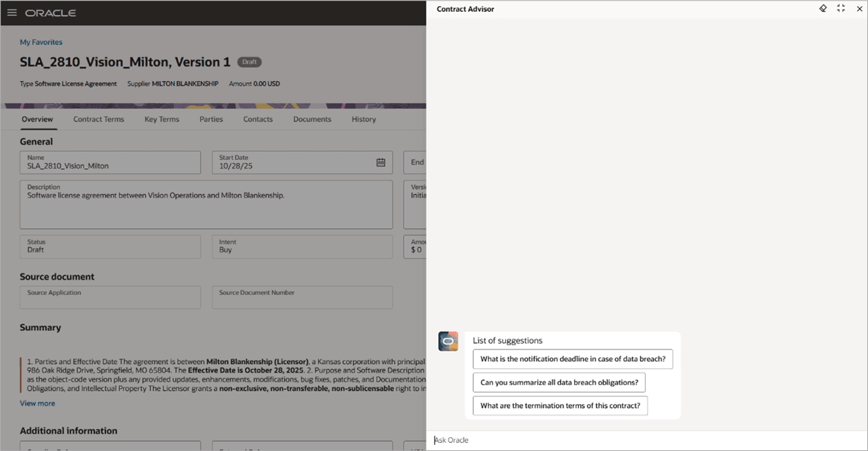Close the Contract Advisor panel
Screen dimensions: 868x451
859,8
